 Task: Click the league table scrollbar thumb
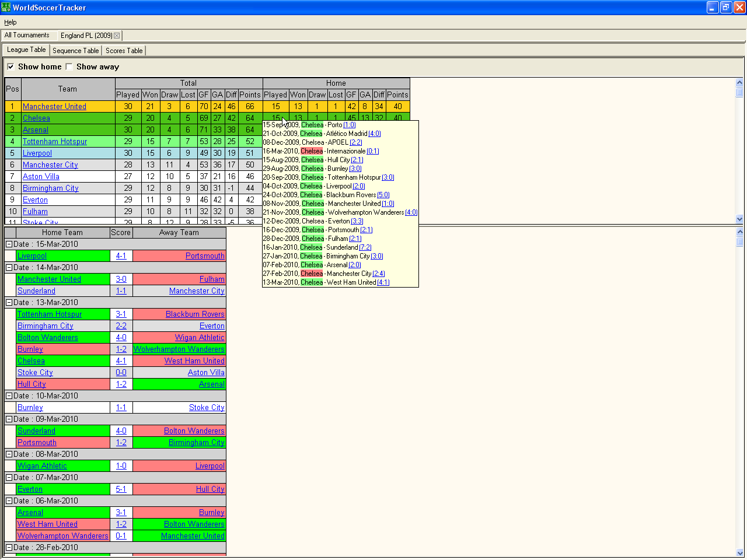740,92
